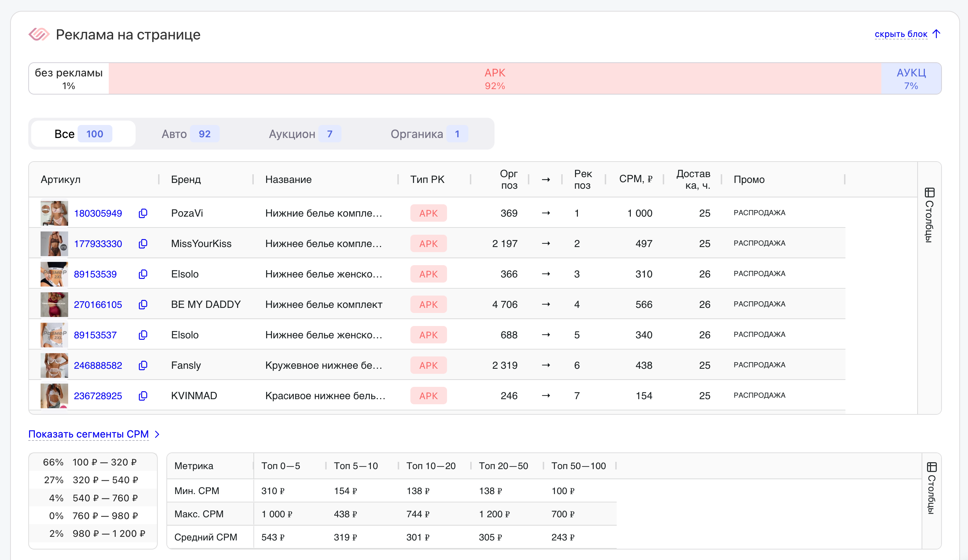
Task: Expand Показать сегменты CPM
Action: [89, 434]
